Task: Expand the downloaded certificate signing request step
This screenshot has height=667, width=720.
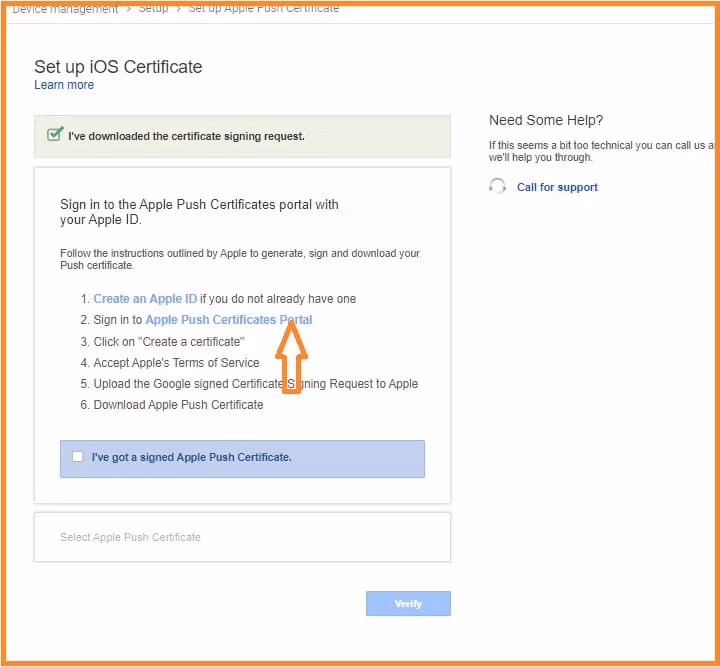Action: point(186,136)
